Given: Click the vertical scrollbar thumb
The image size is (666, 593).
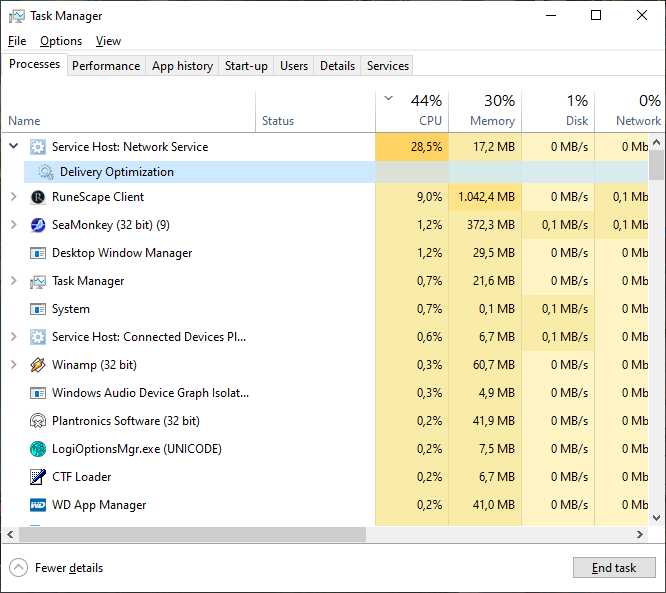Looking at the screenshot, I should pos(657,165).
